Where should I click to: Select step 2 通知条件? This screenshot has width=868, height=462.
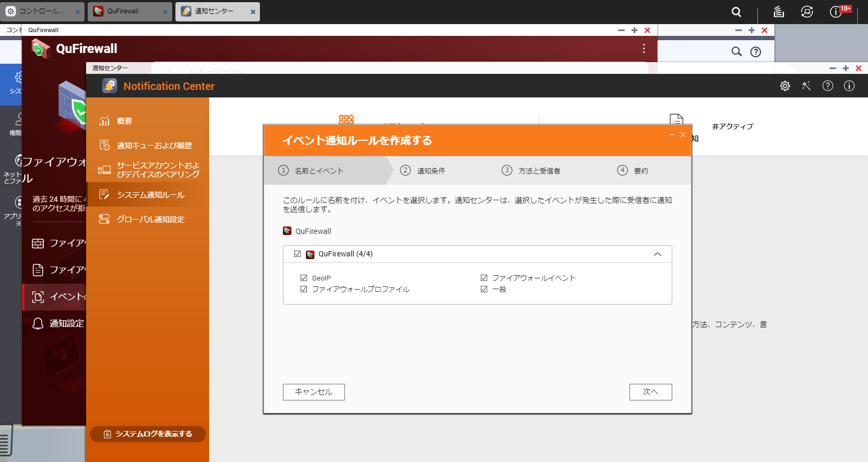pyautogui.click(x=423, y=171)
